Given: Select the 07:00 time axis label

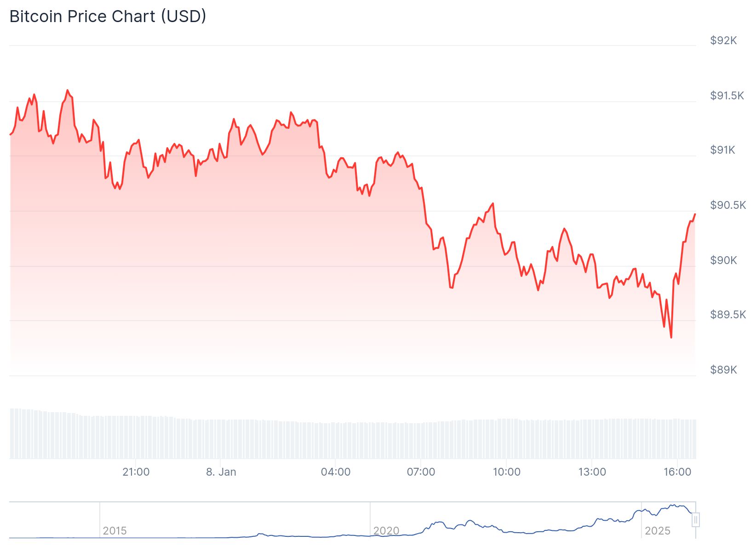Looking at the screenshot, I should pos(421,472).
